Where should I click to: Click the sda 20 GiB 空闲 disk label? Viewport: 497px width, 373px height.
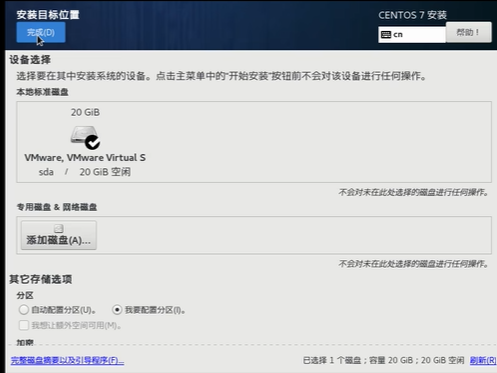point(85,172)
